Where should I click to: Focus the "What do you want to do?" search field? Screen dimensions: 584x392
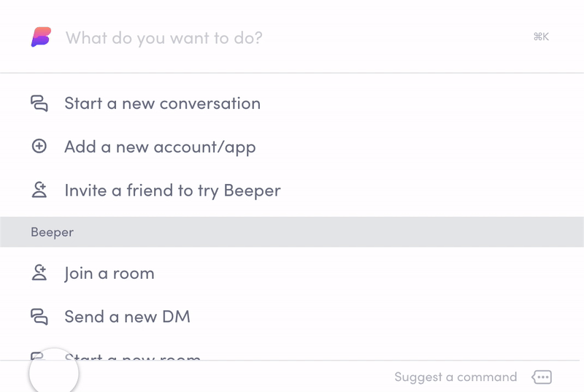click(292, 37)
